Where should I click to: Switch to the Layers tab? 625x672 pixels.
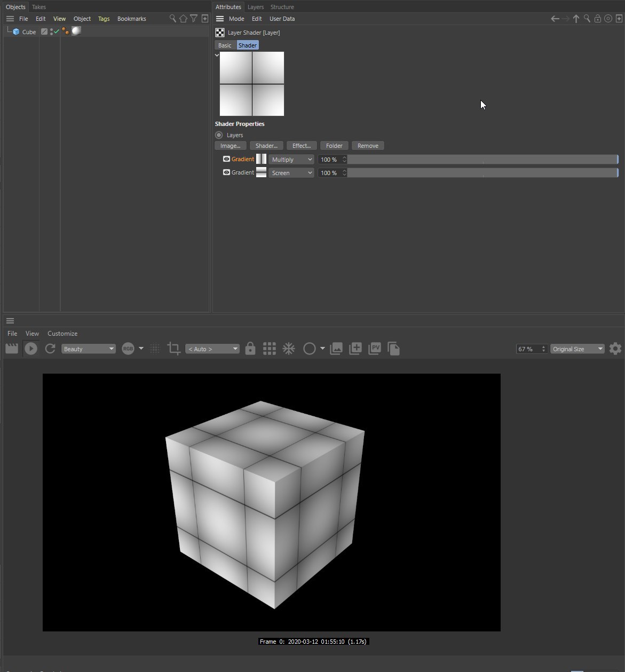(x=256, y=7)
